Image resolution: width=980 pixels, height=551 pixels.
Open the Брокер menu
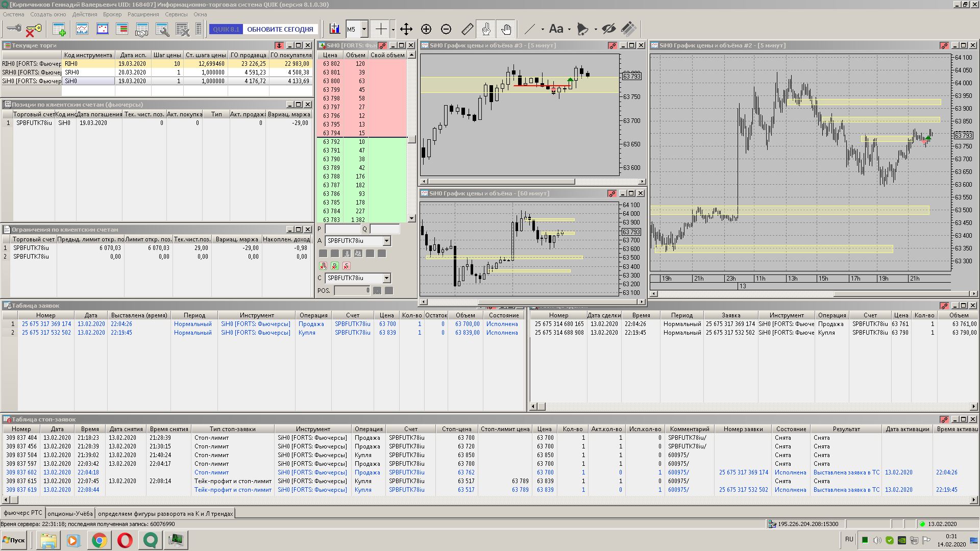click(x=112, y=14)
